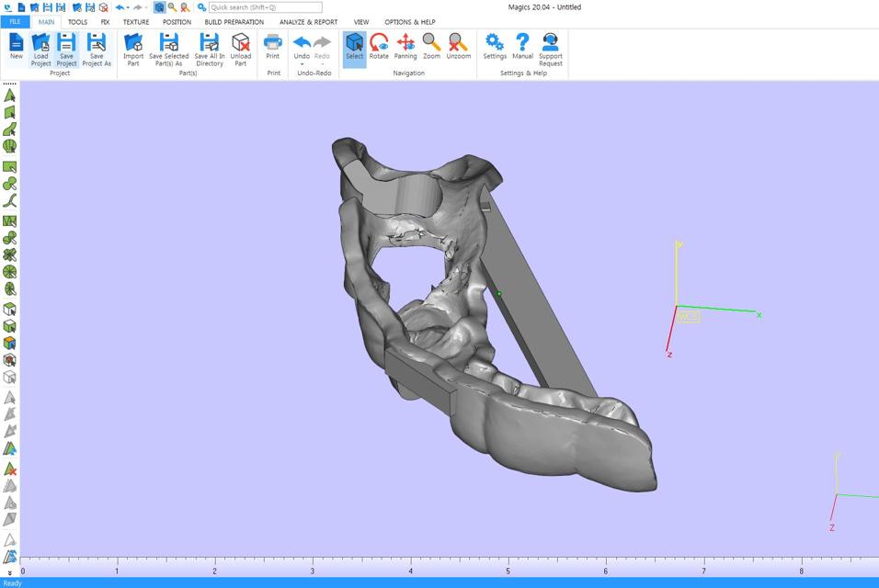Click the Unload Part icon
Image resolution: width=879 pixels, height=588 pixels.
point(241,46)
